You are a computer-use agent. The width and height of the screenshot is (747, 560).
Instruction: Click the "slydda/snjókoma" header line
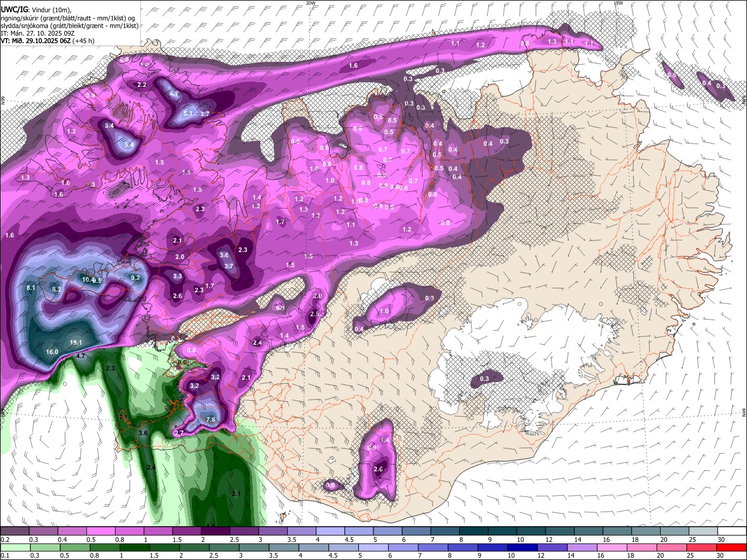tap(69, 26)
